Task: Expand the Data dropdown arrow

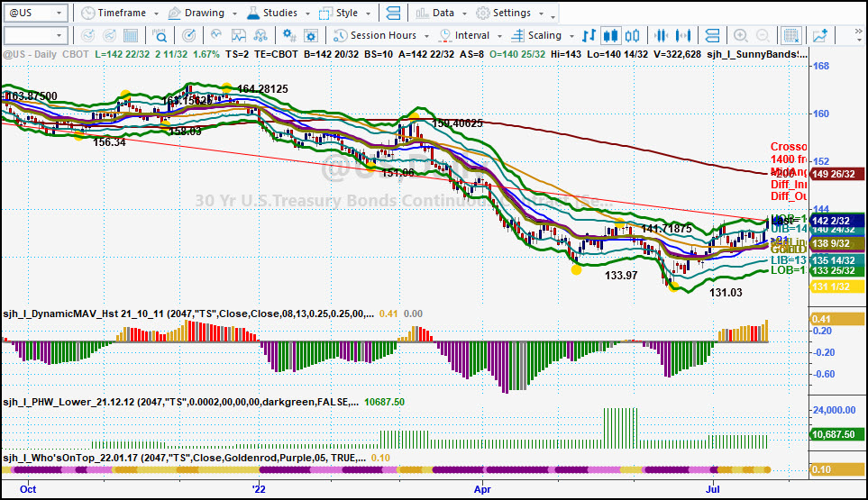Action: pyautogui.click(x=464, y=14)
